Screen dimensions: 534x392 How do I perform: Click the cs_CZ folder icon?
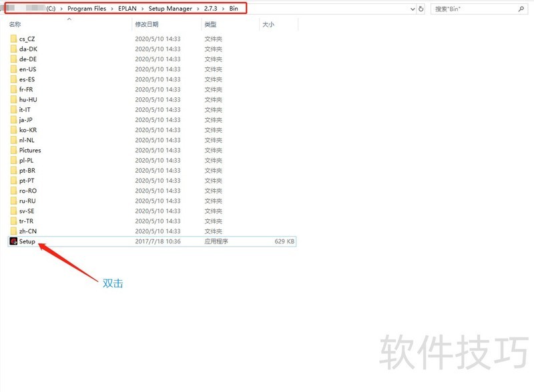[x=13, y=39]
